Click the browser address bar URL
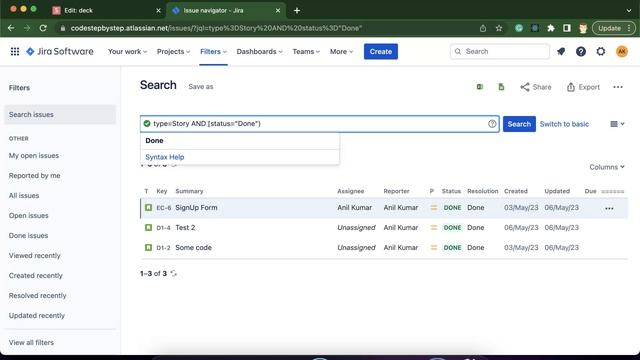Image resolution: width=640 pixels, height=360 pixels. [216, 28]
